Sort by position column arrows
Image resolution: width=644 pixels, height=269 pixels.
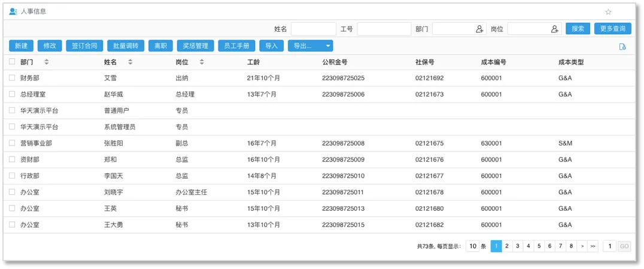pos(201,62)
